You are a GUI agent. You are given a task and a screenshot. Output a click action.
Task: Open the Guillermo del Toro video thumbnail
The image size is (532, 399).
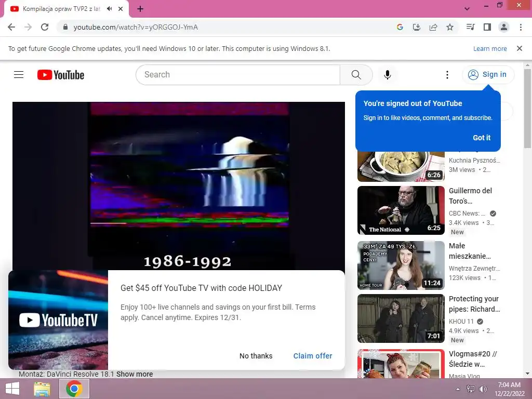pyautogui.click(x=401, y=210)
